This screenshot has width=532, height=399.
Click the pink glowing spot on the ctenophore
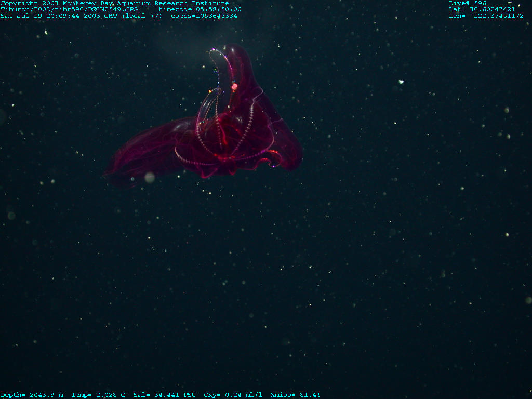tap(234, 87)
